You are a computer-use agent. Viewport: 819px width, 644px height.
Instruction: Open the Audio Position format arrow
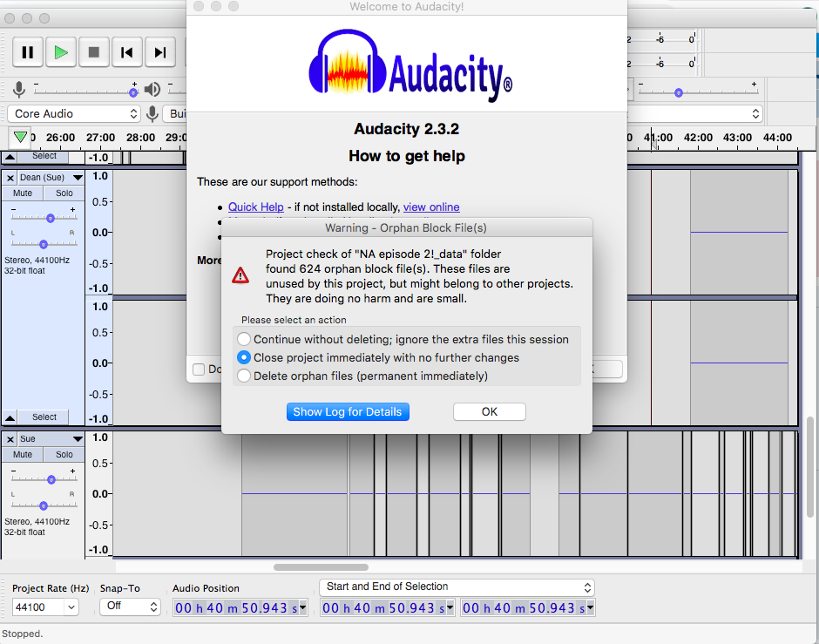303,607
